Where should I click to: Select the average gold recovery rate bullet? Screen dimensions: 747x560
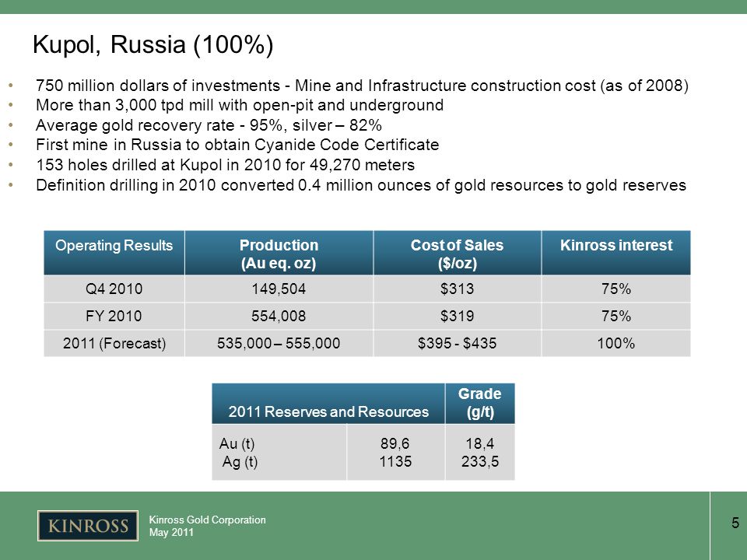tap(209, 125)
